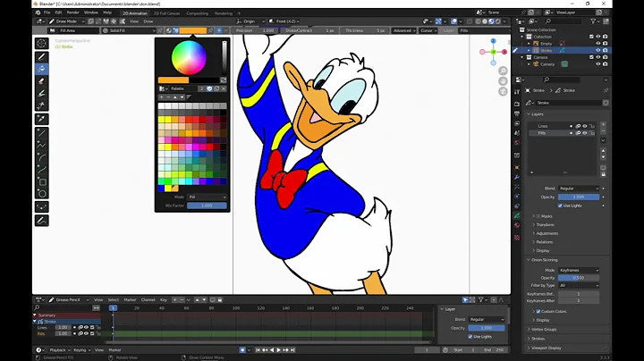Hide the Fills layer in Layers panel
This screenshot has width=644, height=361.
click(584, 133)
